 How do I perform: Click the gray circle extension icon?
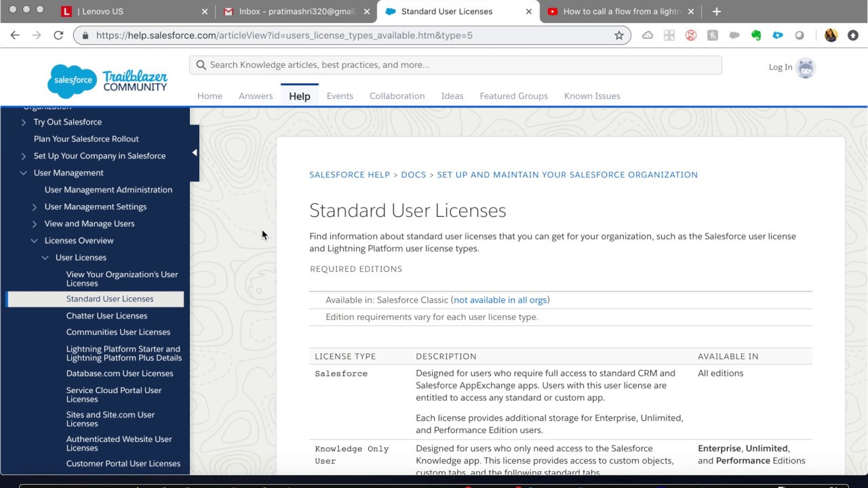[x=800, y=35]
